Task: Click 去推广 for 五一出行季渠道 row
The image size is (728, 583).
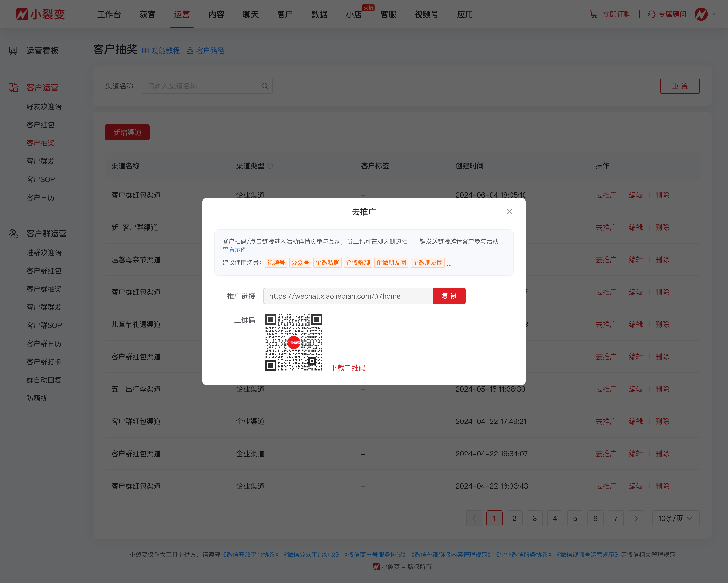Action: [606, 389]
